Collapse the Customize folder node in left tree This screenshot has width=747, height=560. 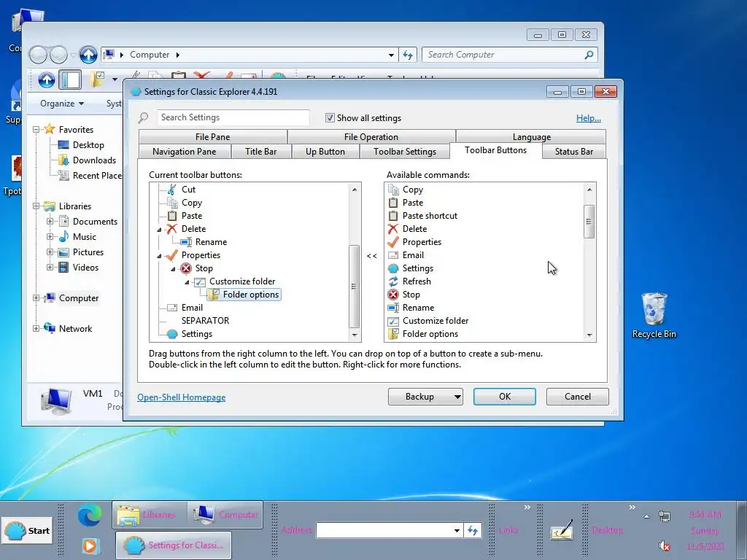click(187, 282)
